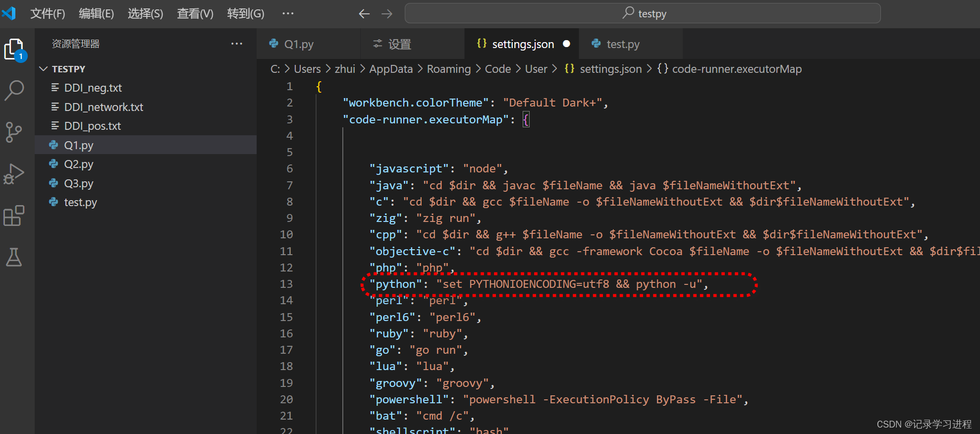980x434 pixels.
Task: Switch to the 设置 tab
Action: [x=412, y=44]
